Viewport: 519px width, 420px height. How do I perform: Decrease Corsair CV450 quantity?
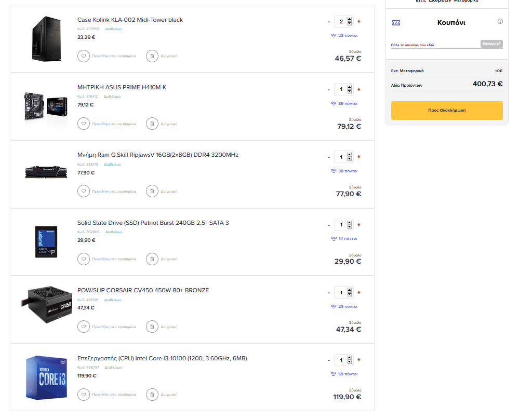tap(329, 293)
